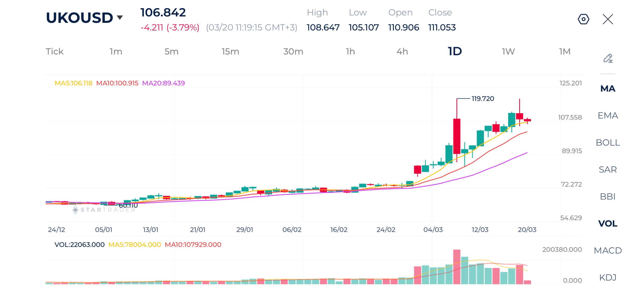
Task: Click the MA20 legend label
Action: [163, 83]
